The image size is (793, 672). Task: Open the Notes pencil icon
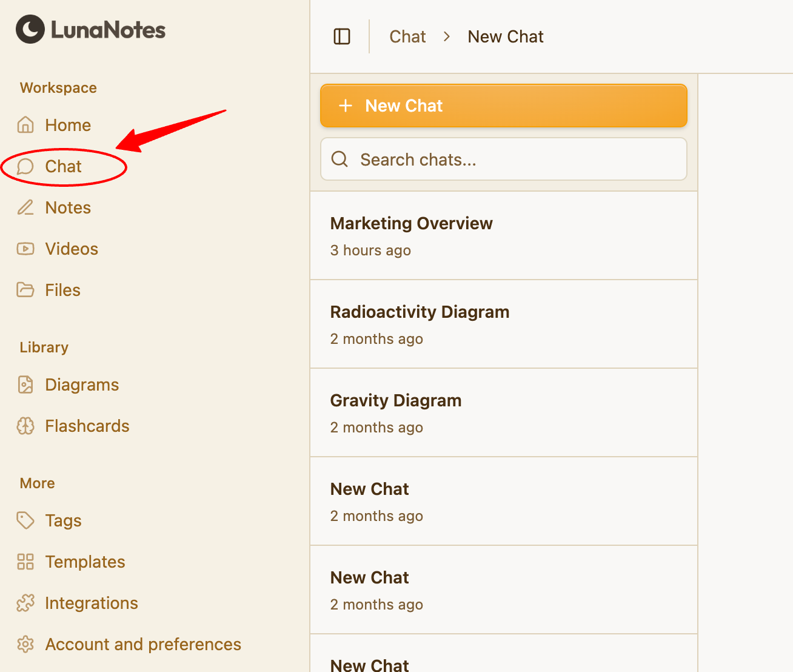pyautogui.click(x=25, y=207)
